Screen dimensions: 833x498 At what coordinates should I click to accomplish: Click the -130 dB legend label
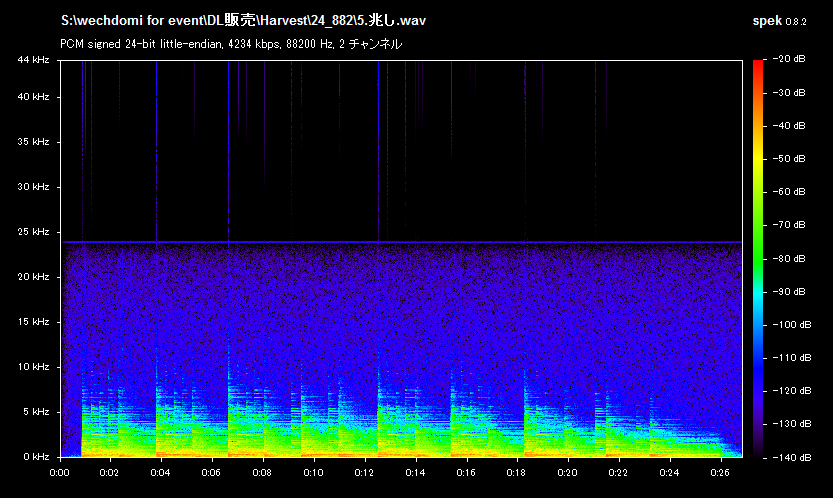791,424
